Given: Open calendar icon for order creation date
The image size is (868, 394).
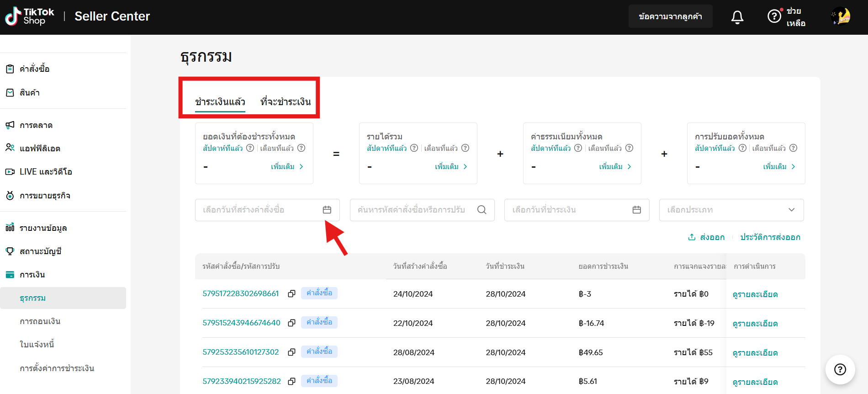Looking at the screenshot, I should (327, 210).
